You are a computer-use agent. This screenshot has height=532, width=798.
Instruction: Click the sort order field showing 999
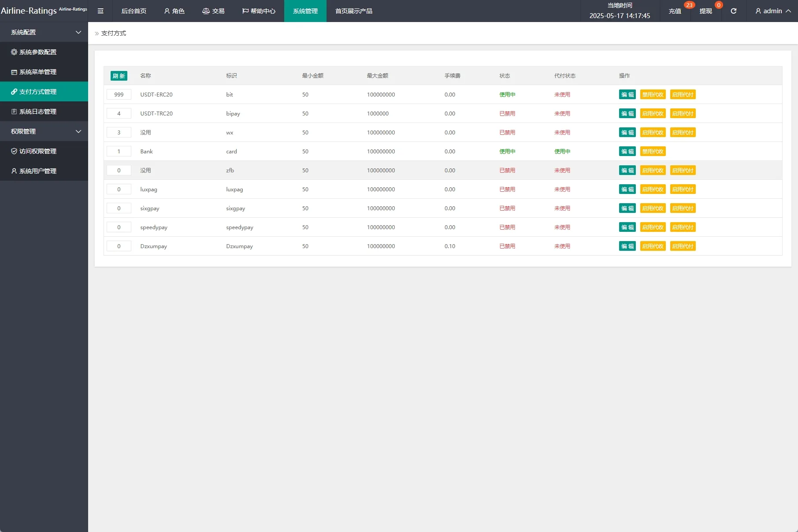tap(119, 95)
